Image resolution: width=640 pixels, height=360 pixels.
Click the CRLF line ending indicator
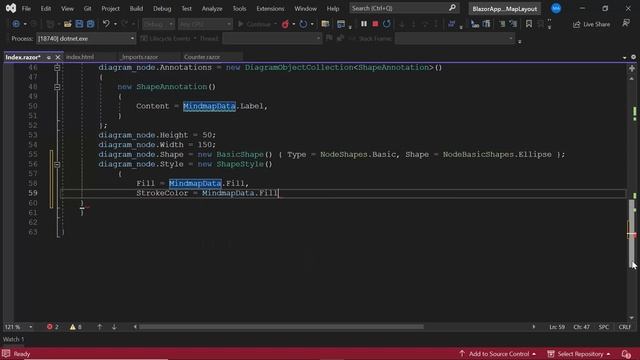pyautogui.click(x=624, y=327)
